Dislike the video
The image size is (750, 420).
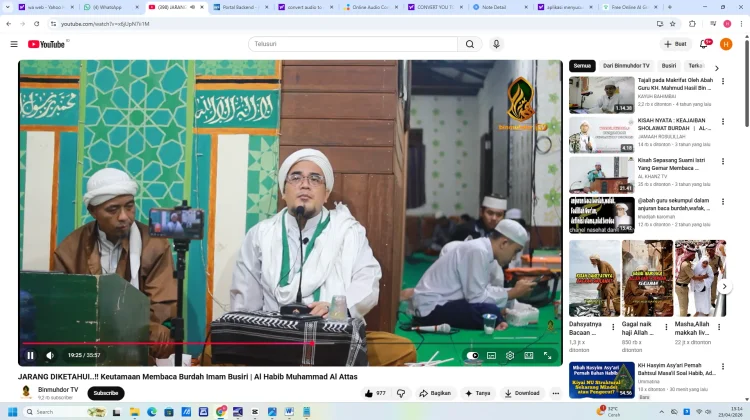(x=401, y=393)
